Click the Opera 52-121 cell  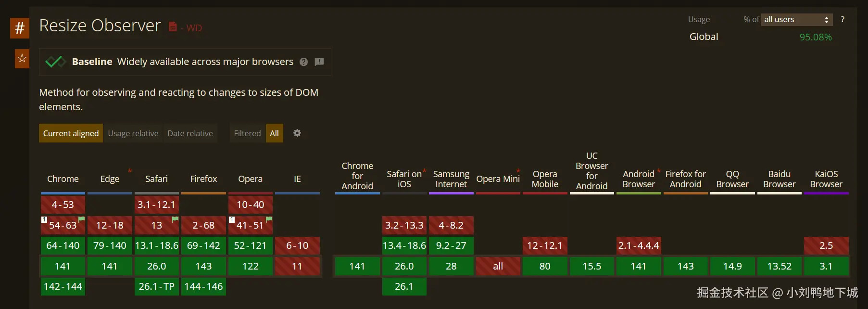coord(251,245)
